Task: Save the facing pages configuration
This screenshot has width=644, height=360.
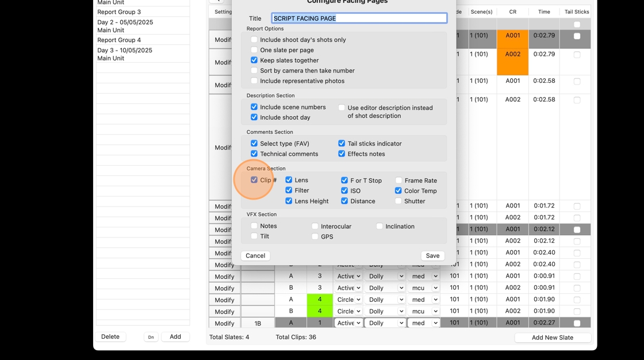Action: coord(432,255)
